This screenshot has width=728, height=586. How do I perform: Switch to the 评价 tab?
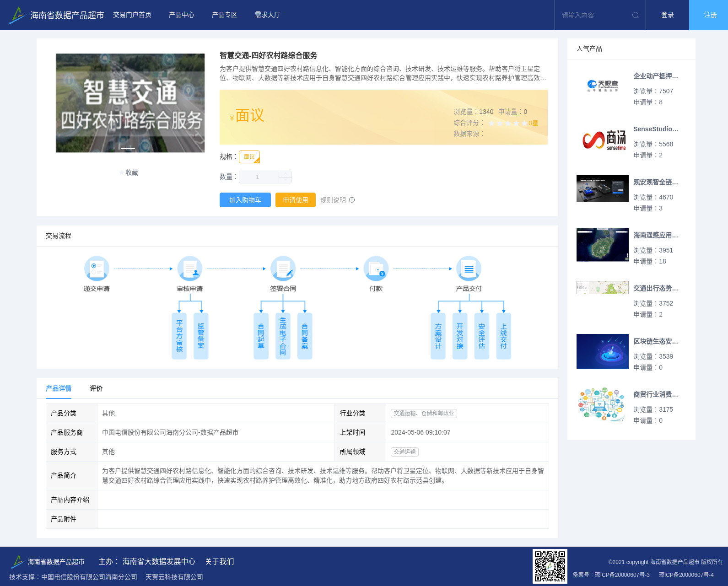pyautogui.click(x=96, y=388)
